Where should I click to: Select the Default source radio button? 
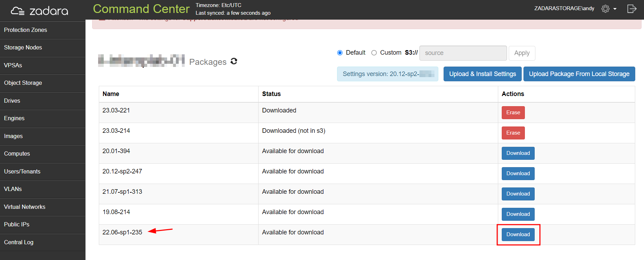coord(340,53)
